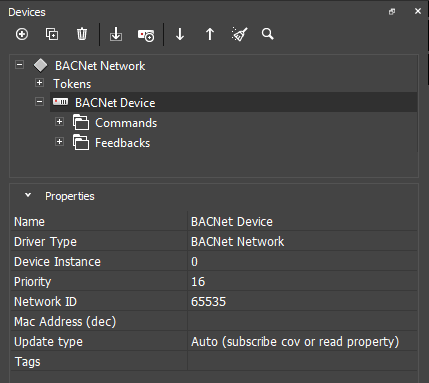Select the Commands tree item
The image size is (429, 383).
click(126, 123)
